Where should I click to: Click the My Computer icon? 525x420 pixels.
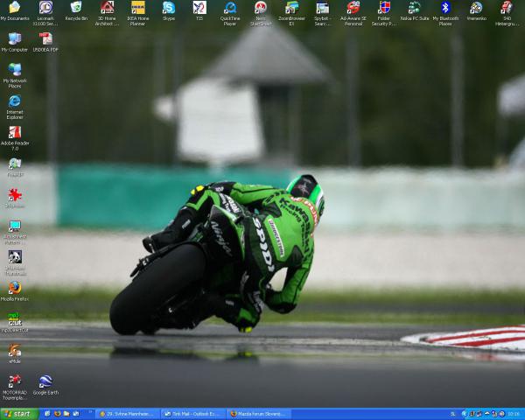(15, 39)
